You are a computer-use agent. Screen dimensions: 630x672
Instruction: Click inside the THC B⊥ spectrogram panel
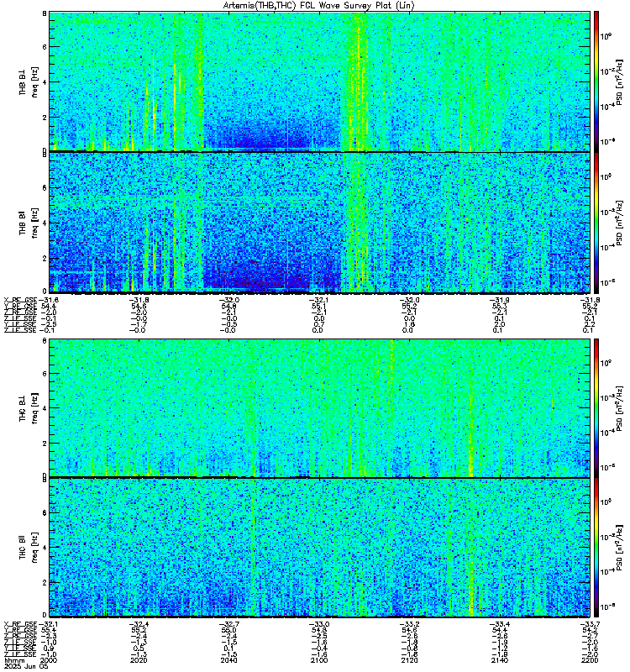coord(319,407)
